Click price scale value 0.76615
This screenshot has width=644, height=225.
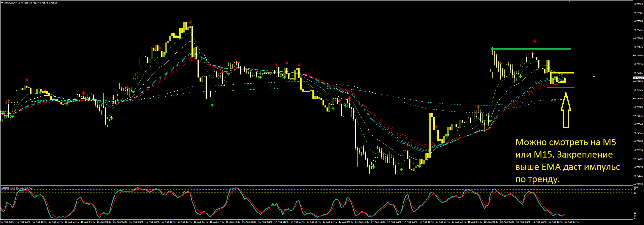point(638,116)
